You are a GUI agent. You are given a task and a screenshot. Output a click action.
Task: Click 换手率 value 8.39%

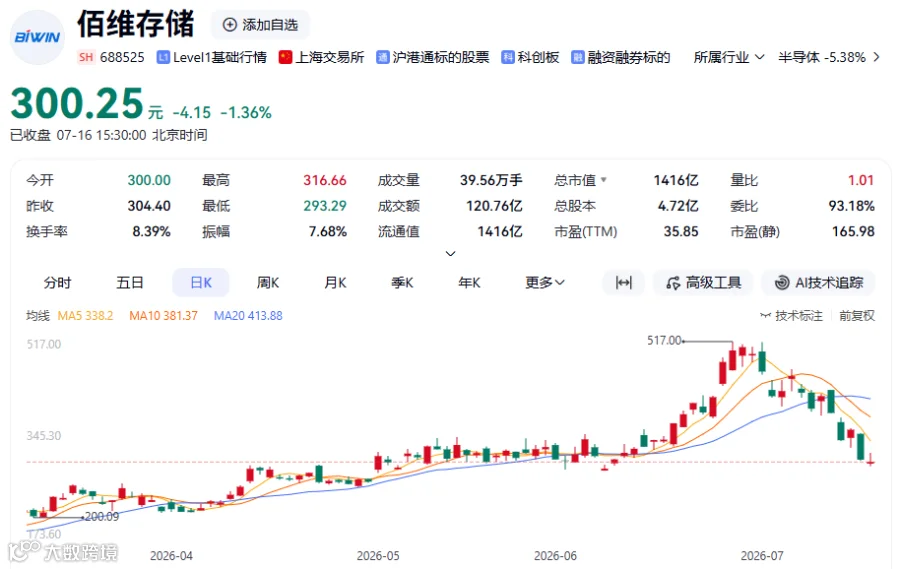point(152,231)
